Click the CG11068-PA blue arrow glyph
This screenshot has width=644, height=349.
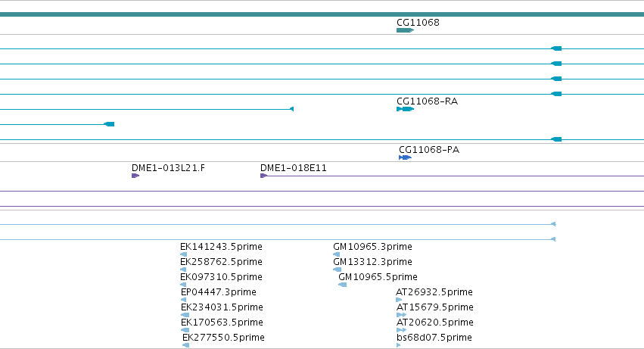click(x=405, y=157)
